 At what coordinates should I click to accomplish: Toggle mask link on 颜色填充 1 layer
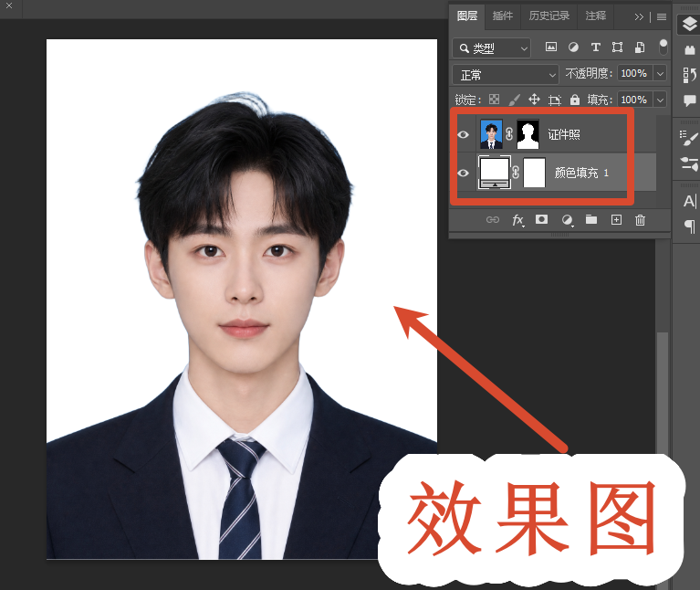[x=516, y=173]
